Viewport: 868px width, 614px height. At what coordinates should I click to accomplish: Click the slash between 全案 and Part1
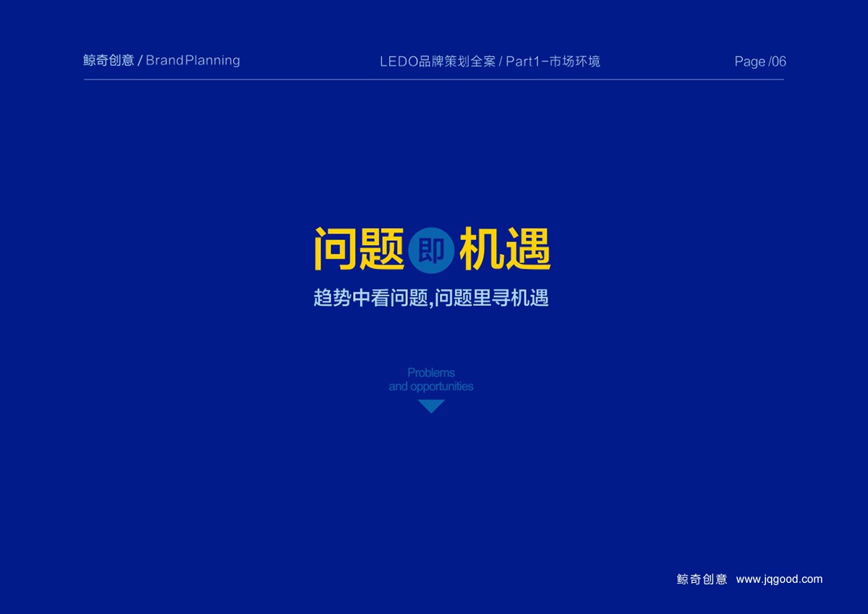click(501, 62)
